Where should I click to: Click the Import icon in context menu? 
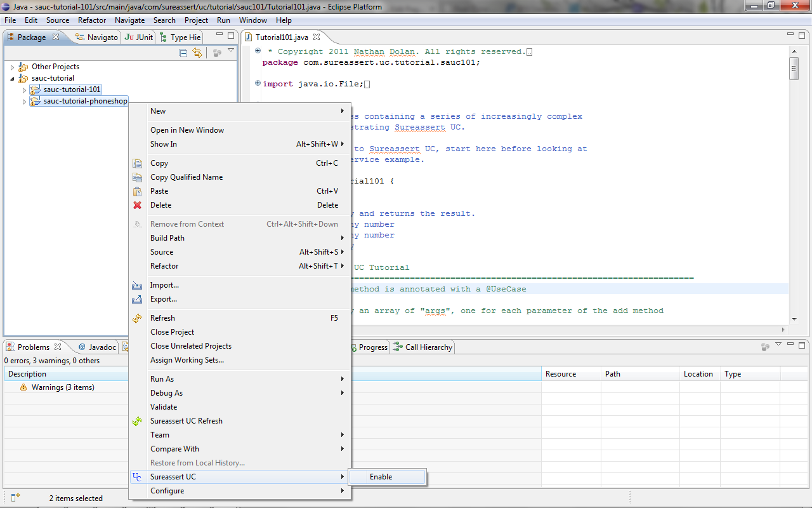137,285
